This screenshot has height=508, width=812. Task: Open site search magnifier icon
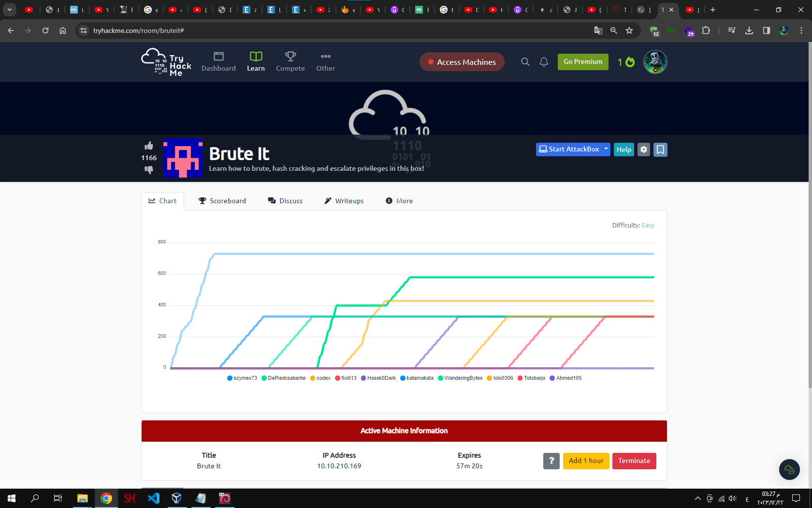[525, 62]
